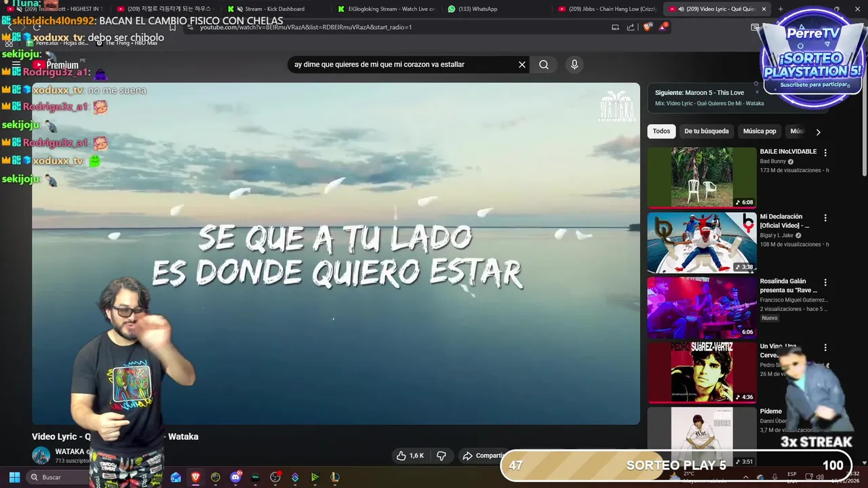868x488 pixels.
Task: Play Rosalinda Galán Rave thumbnail
Action: (702, 307)
